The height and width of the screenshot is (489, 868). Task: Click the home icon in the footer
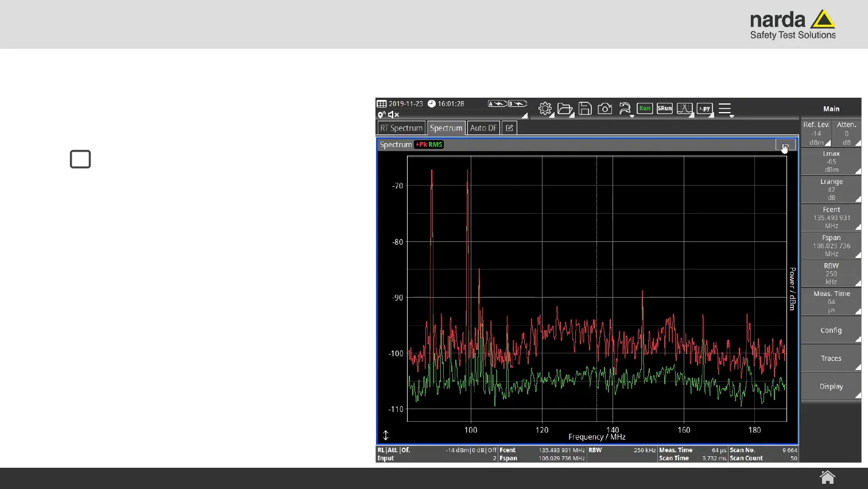827,478
